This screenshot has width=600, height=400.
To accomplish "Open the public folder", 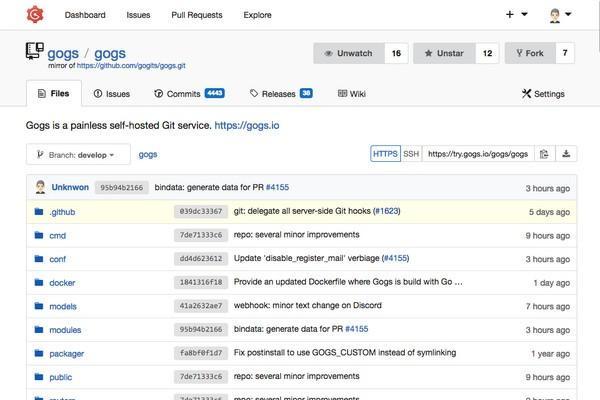I will coord(60,377).
